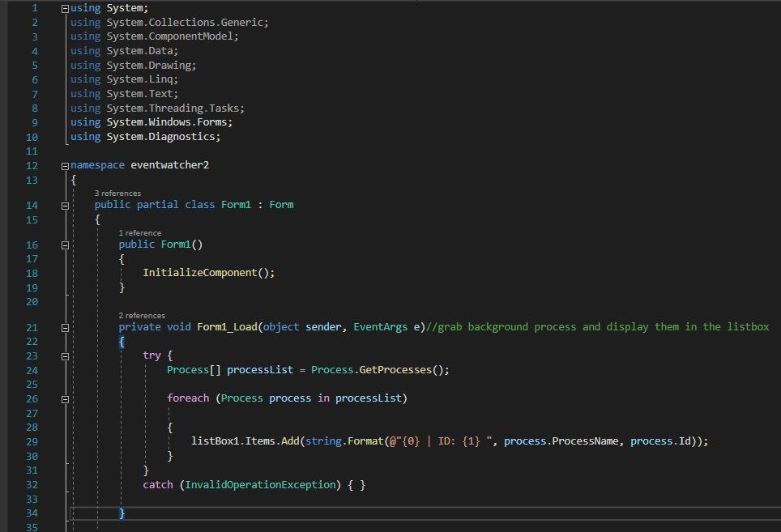Collapse the Form1 class body
The width and height of the screenshot is (781, 532).
coord(64,205)
